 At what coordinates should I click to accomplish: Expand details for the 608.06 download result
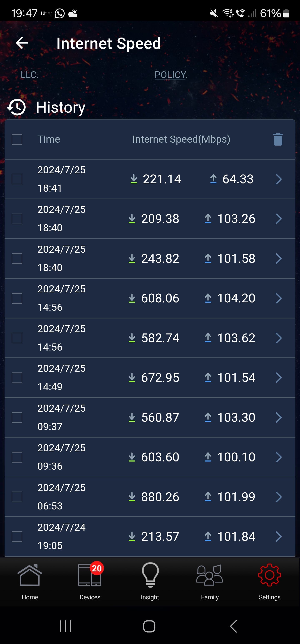pos(279,298)
